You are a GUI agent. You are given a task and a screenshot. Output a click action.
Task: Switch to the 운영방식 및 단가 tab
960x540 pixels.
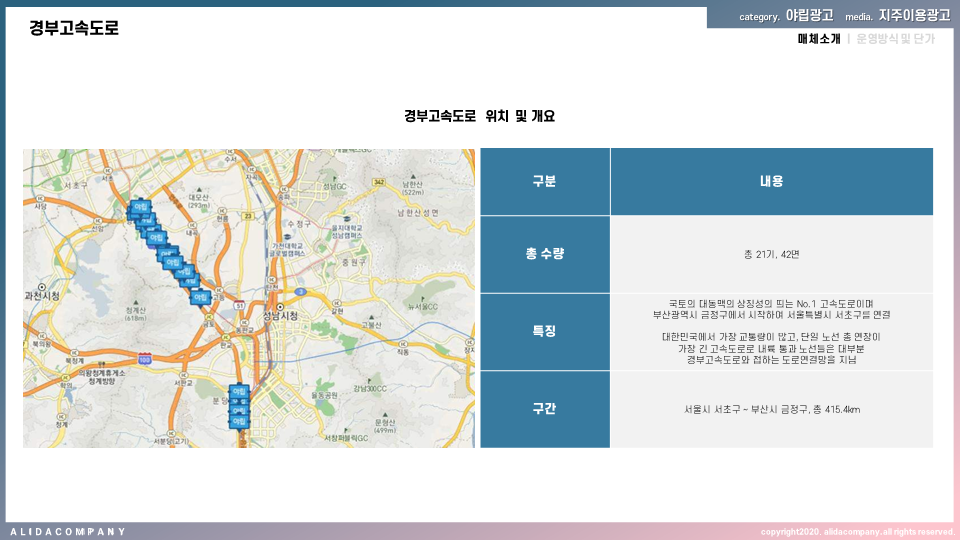[895, 39]
